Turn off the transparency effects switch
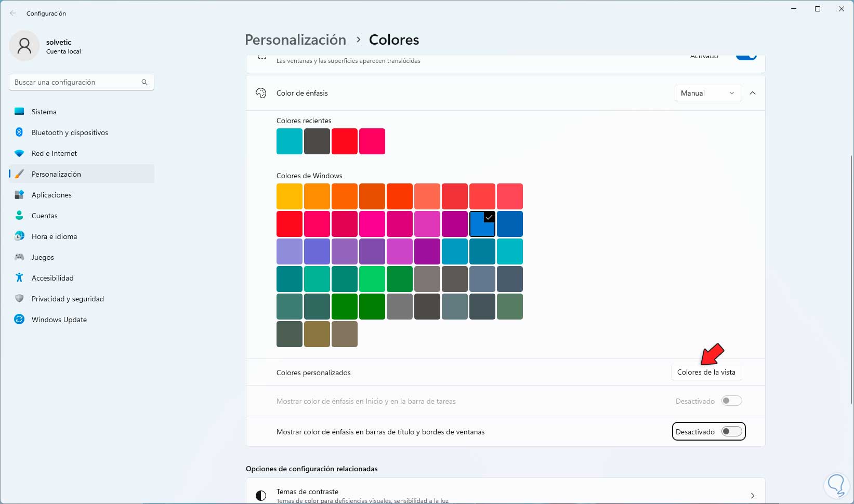 746,57
